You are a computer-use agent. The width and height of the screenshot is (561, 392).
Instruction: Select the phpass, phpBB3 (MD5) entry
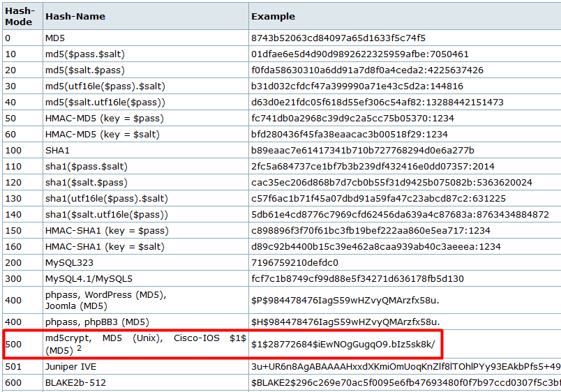(x=97, y=322)
